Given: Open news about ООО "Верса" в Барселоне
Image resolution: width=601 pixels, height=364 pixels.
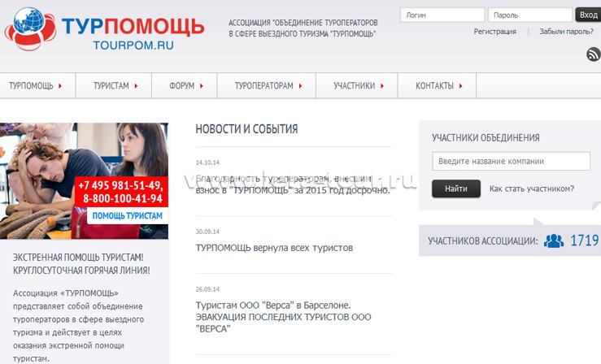Looking at the screenshot, I should click(x=283, y=317).
